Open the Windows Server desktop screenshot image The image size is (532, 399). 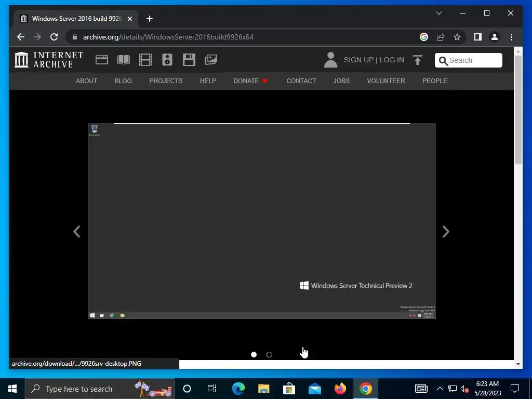point(262,221)
